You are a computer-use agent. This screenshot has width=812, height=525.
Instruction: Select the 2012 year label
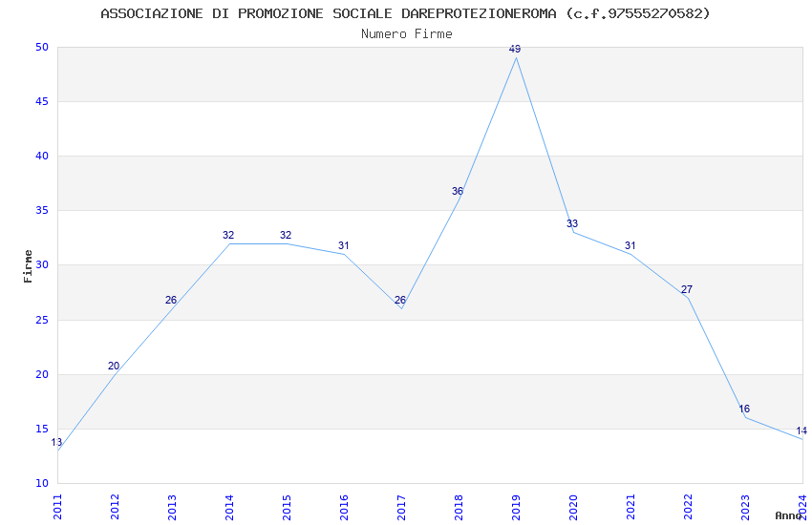point(115,507)
